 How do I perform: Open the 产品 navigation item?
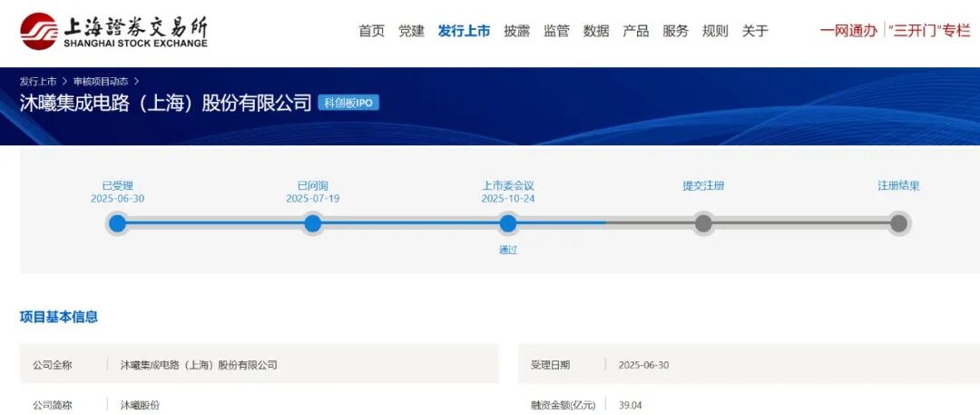[x=635, y=31]
